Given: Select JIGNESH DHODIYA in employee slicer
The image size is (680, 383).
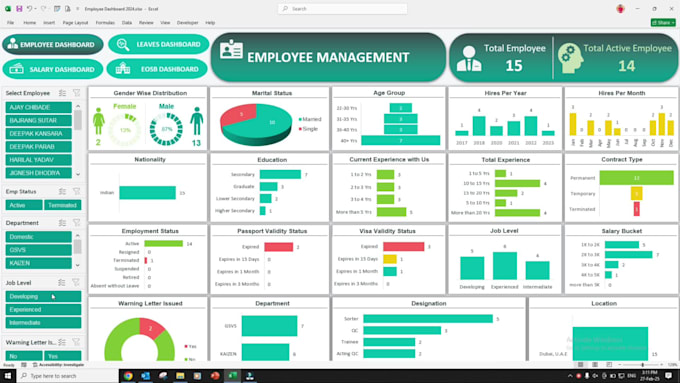Looking at the screenshot, I should 39,173.
